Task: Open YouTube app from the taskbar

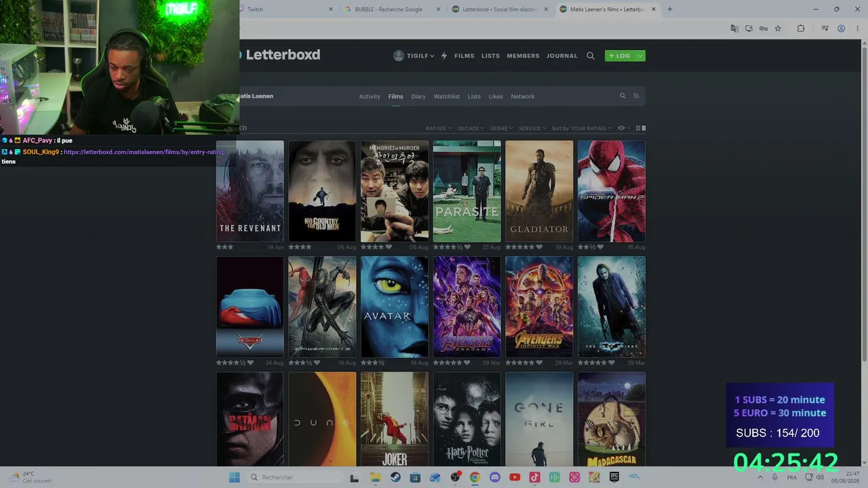Action: tap(515, 477)
